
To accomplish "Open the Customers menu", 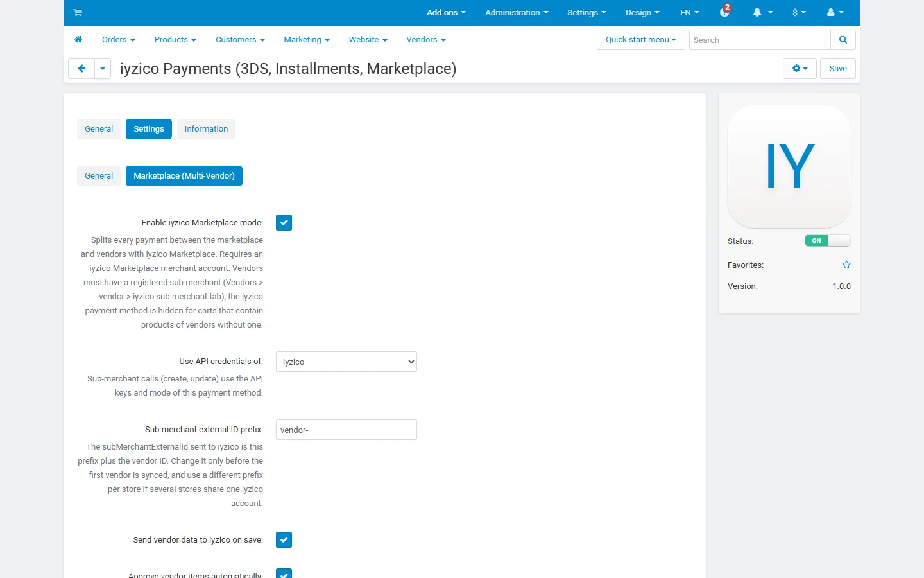I will (240, 40).
